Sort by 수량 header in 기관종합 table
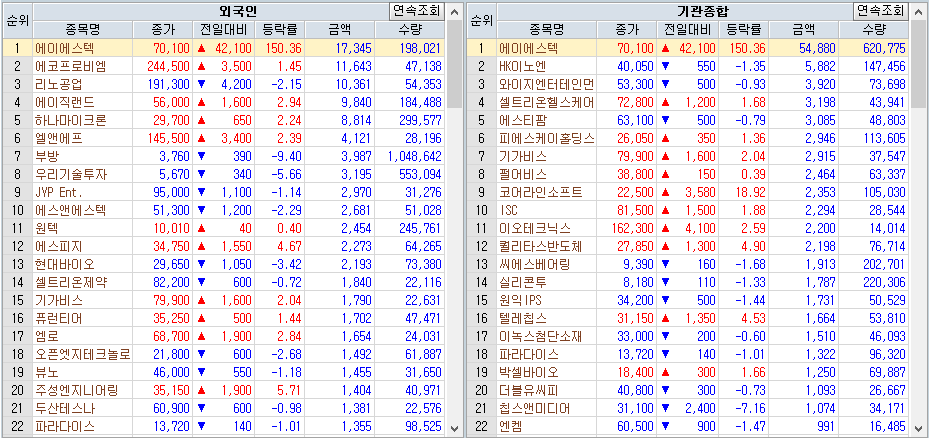 [x=874, y=30]
